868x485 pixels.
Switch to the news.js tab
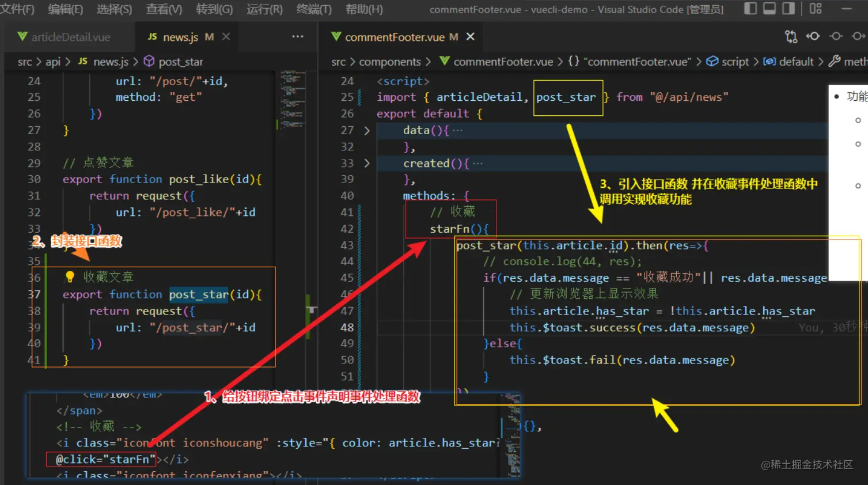pyautogui.click(x=180, y=37)
